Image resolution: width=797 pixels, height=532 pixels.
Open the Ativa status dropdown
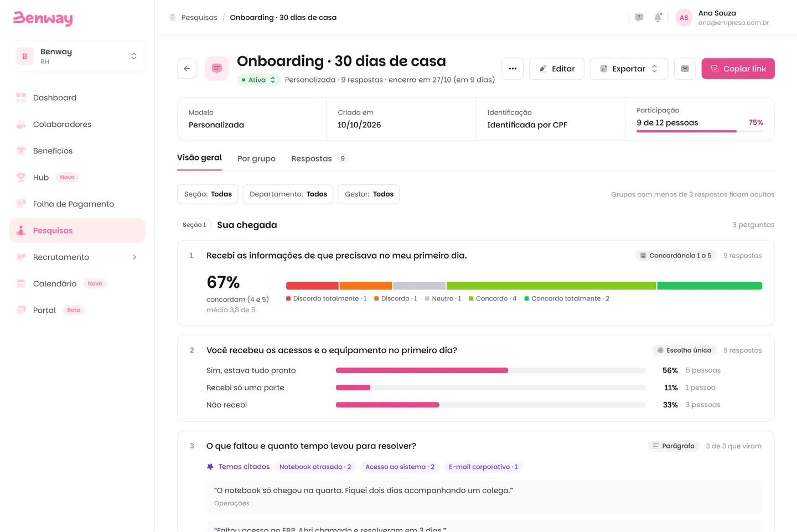point(258,80)
